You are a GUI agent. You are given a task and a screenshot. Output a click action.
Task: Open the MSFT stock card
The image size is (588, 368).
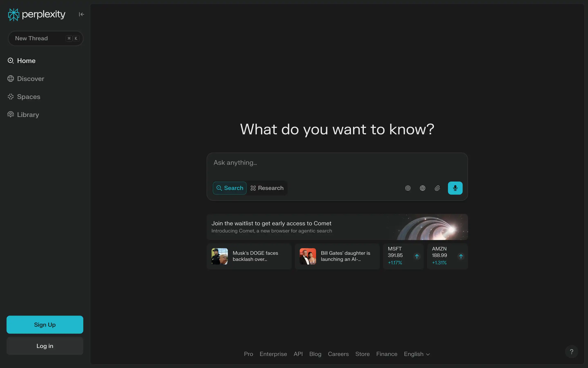[403, 256]
